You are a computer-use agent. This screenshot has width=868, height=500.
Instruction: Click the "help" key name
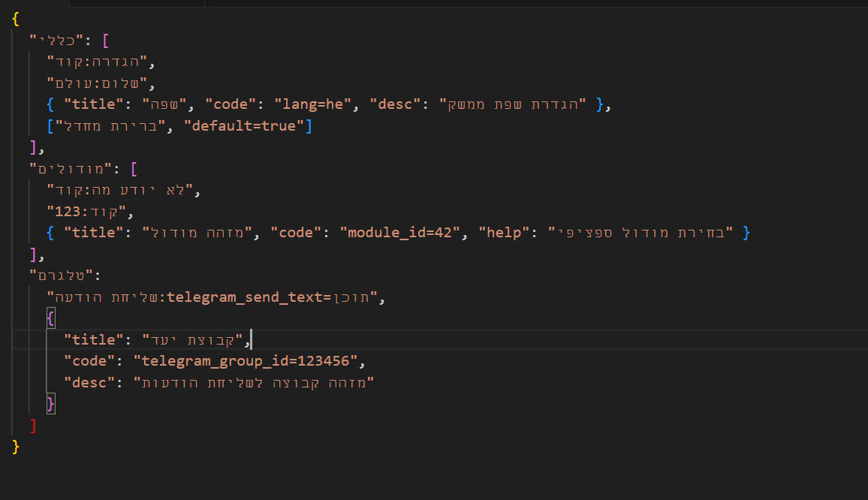503,233
